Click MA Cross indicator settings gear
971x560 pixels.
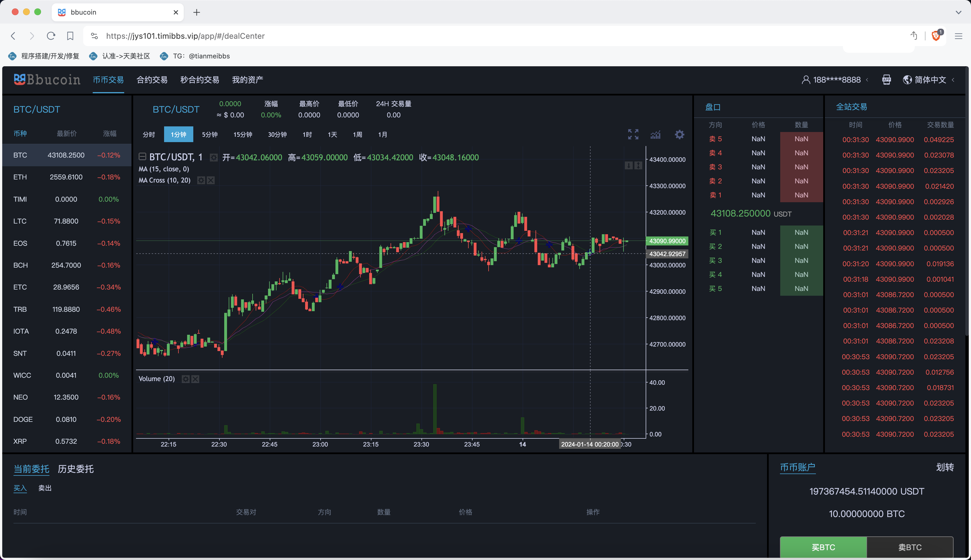tap(201, 180)
